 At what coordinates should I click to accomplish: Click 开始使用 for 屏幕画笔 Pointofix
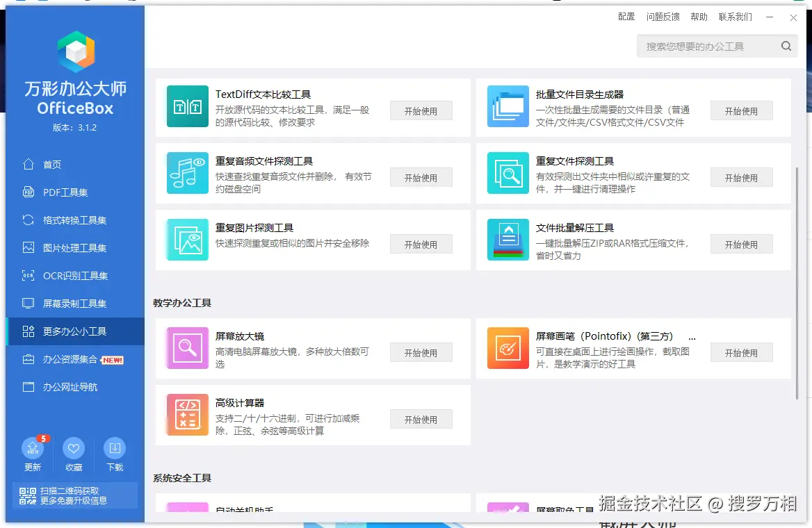coord(741,352)
